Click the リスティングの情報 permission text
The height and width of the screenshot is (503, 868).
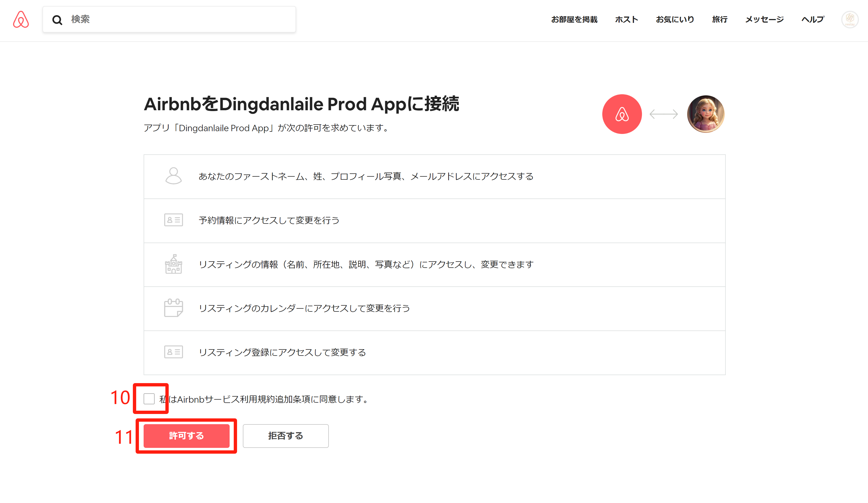[366, 264]
